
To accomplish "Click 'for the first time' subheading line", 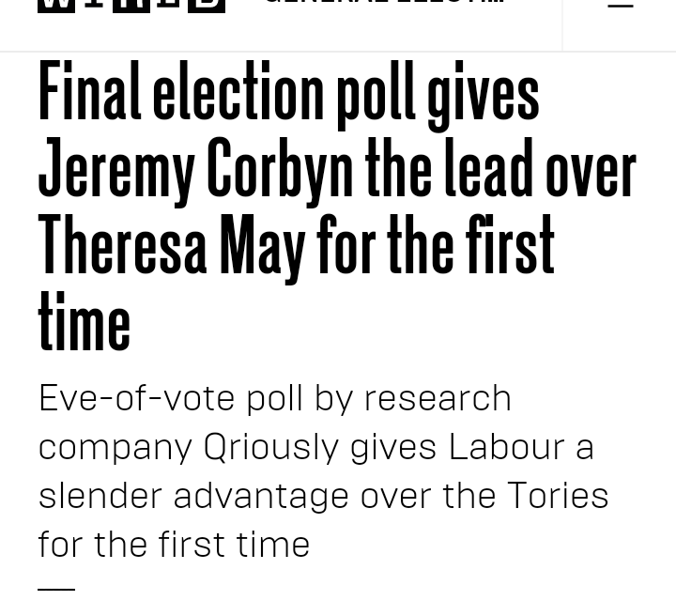I will click(174, 545).
